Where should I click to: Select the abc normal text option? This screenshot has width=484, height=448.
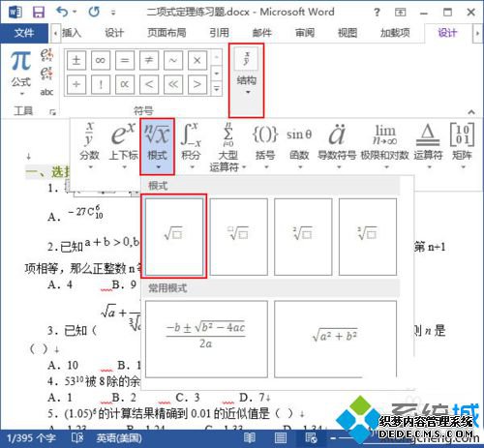pyautogui.click(x=46, y=92)
